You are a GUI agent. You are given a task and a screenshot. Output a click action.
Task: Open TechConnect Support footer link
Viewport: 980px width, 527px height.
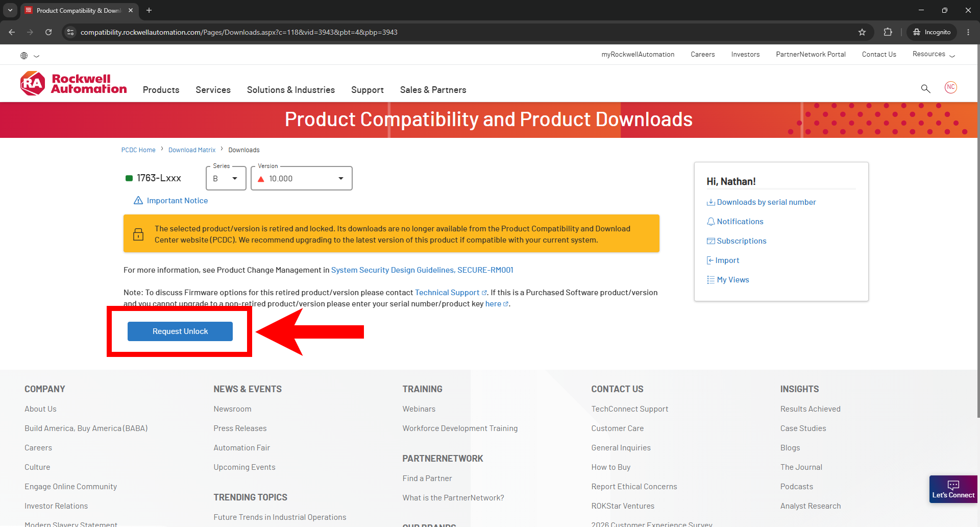click(629, 409)
